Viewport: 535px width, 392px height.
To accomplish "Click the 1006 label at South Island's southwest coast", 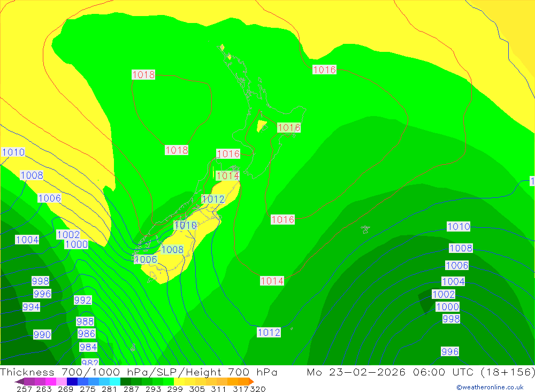I will [146, 259].
